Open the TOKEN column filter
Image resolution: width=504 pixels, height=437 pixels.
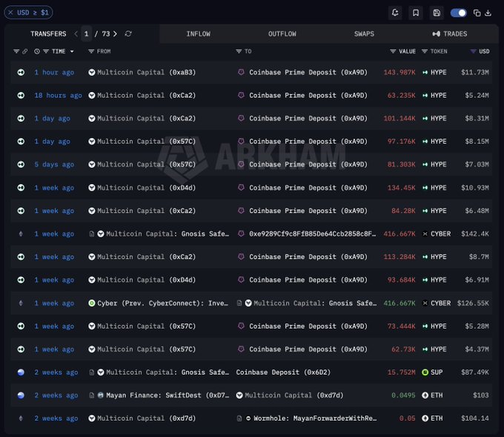tap(425, 51)
